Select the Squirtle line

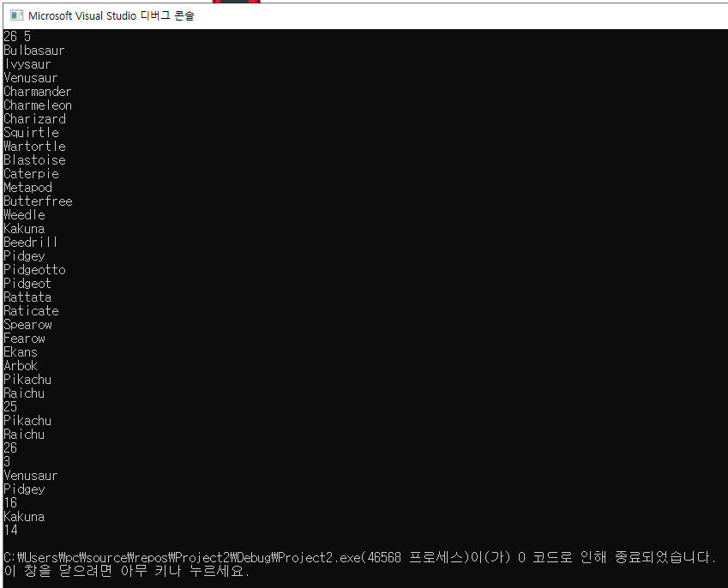31,133
